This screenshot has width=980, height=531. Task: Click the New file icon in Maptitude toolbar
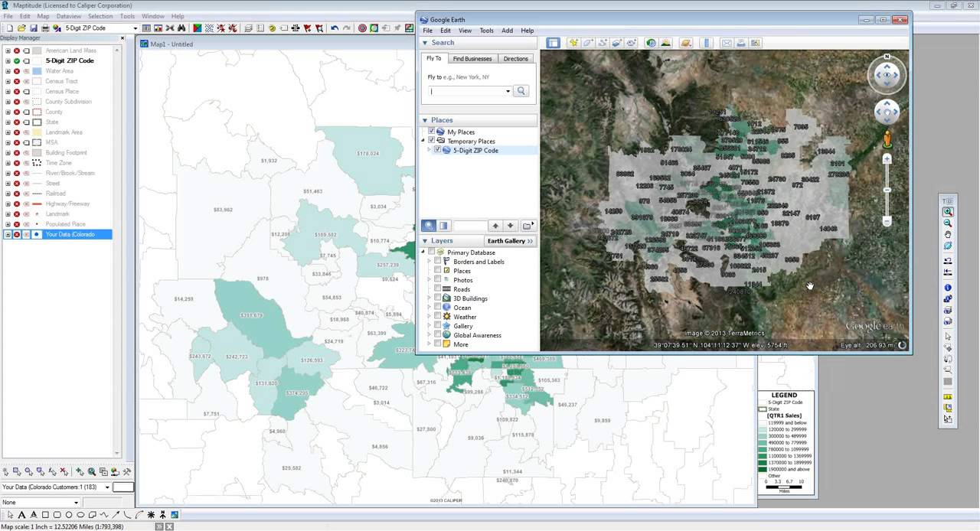9,28
